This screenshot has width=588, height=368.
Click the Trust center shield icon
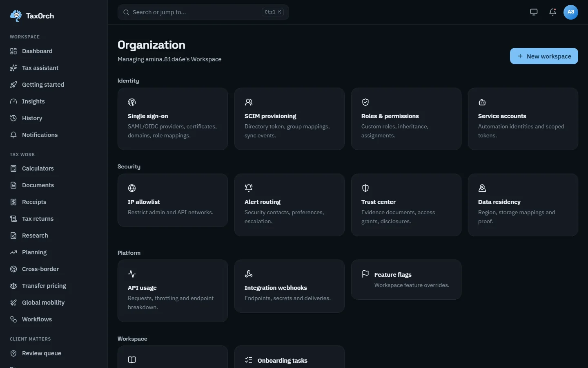tap(365, 188)
